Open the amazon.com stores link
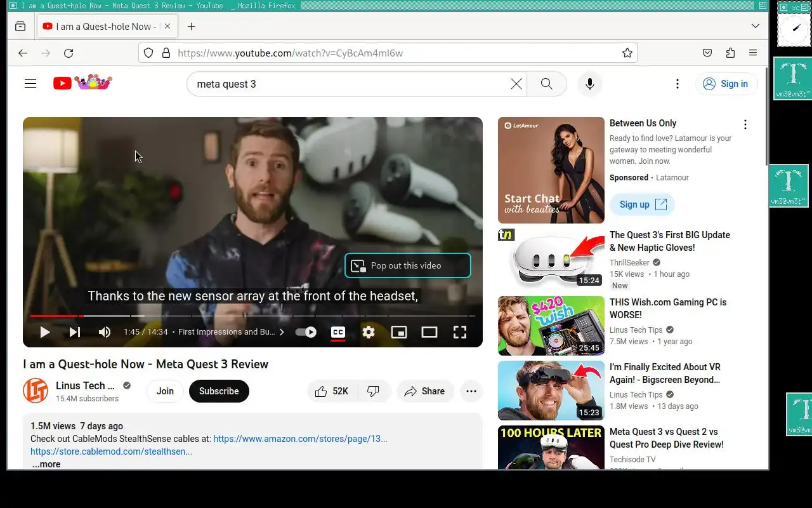This screenshot has height=508, width=812. (300, 439)
